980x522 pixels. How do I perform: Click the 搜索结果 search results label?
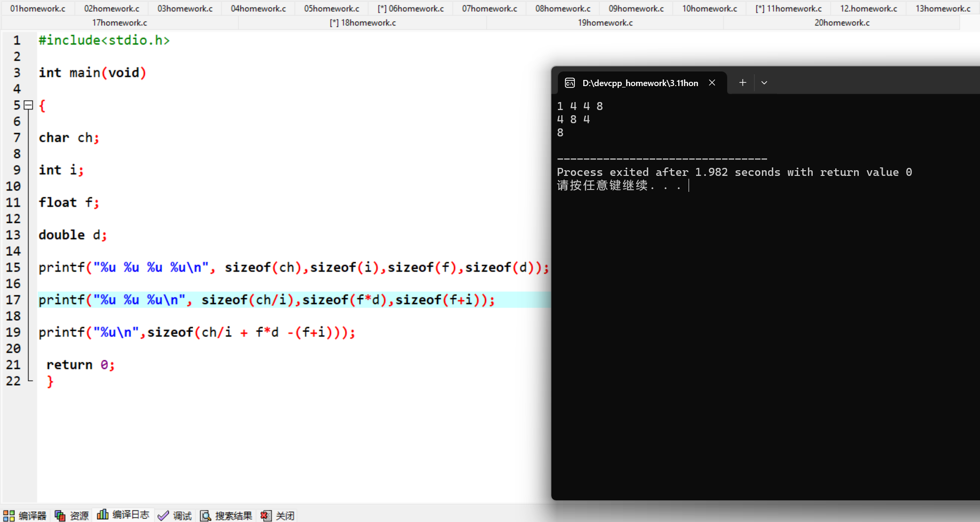click(234, 515)
